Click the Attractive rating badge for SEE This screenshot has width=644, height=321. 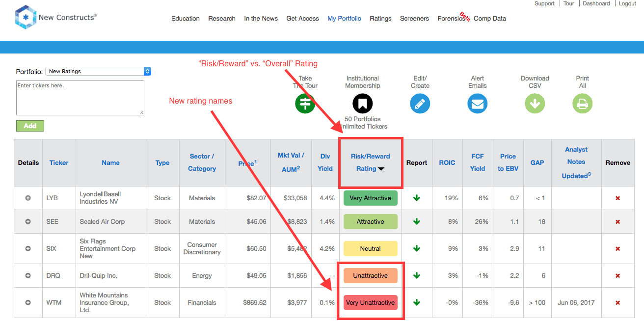click(x=370, y=221)
